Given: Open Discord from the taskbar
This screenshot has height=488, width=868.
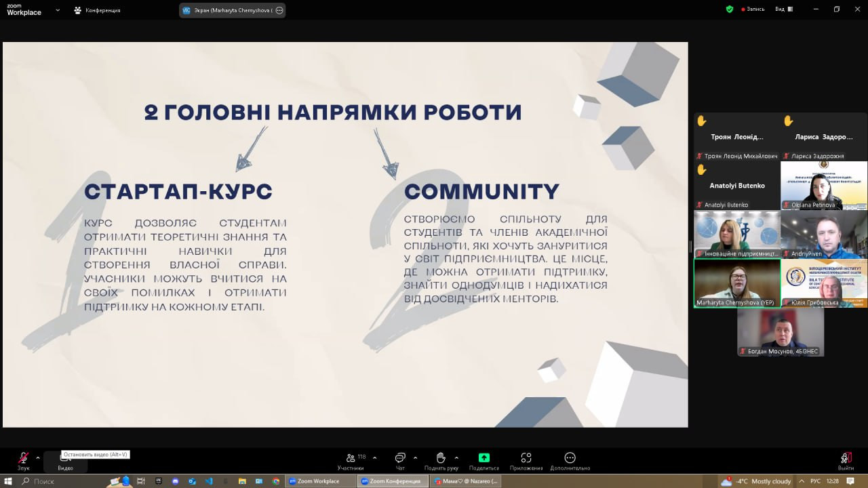Looking at the screenshot, I should 176,481.
